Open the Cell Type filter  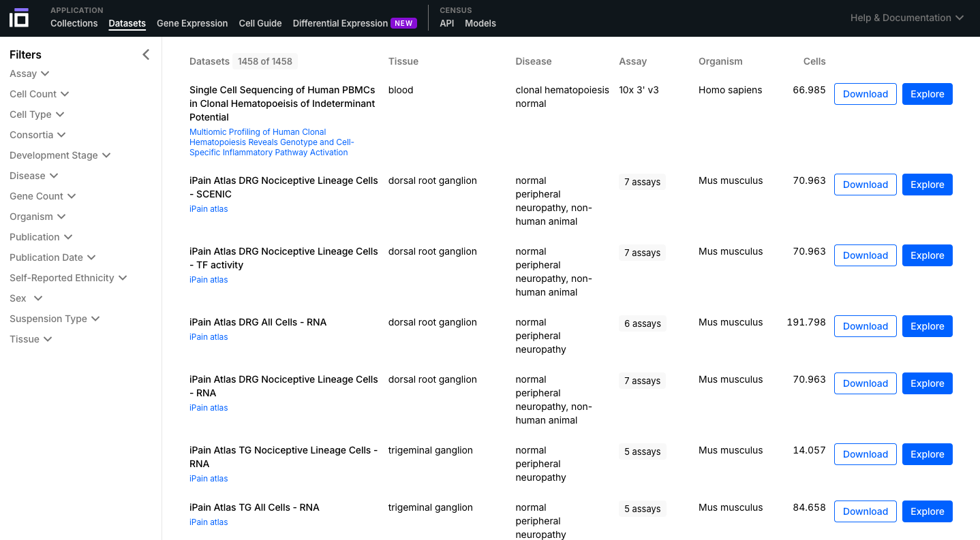[37, 114]
